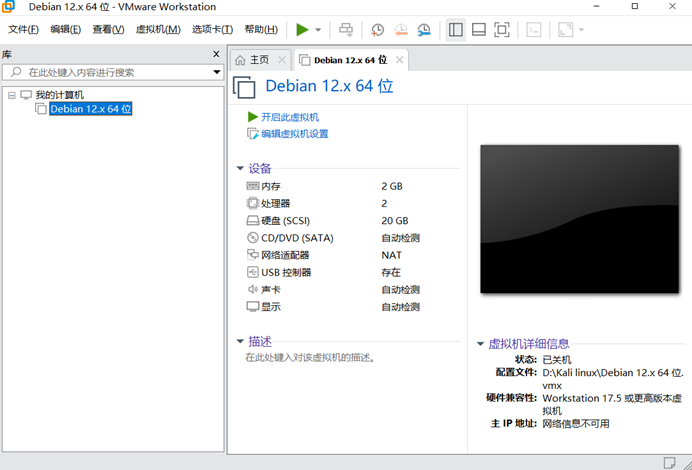Click the USB icon beside USB 控制器
Image resolution: width=692 pixels, height=470 pixels.
pos(252,272)
